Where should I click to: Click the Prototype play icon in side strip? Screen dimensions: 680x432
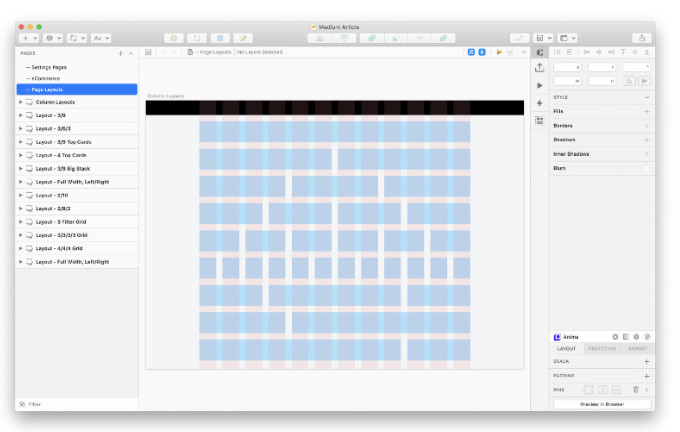click(539, 85)
